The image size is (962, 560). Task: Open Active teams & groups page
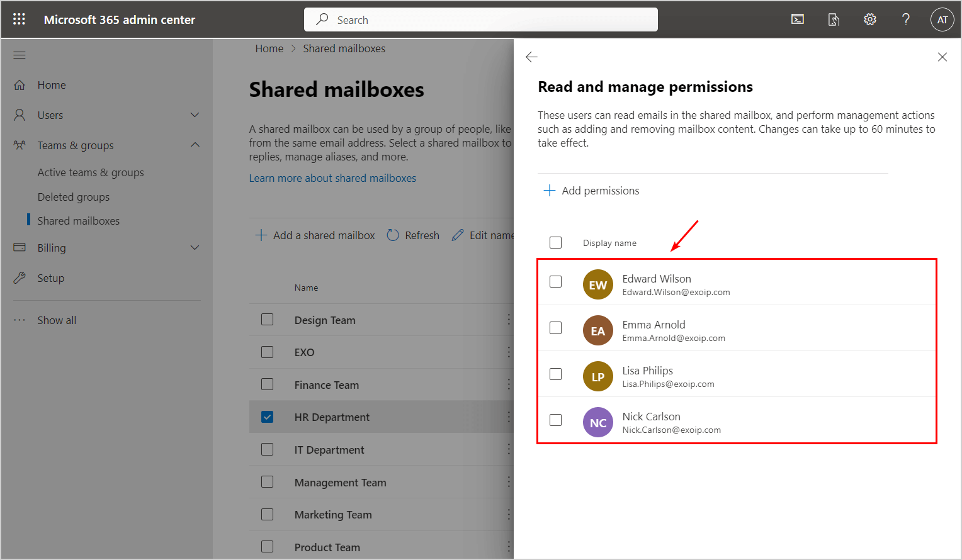pos(91,172)
